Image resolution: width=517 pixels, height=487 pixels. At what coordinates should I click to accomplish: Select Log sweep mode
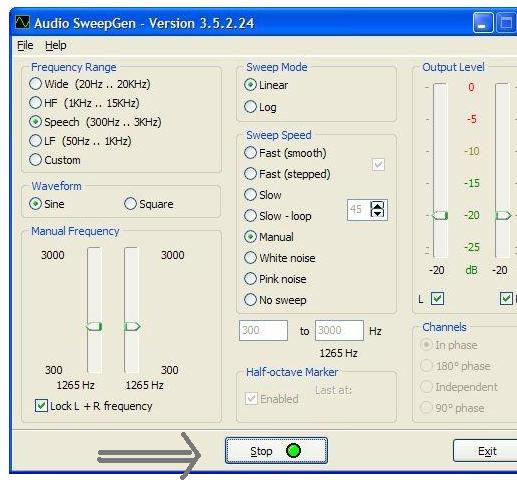click(260, 107)
